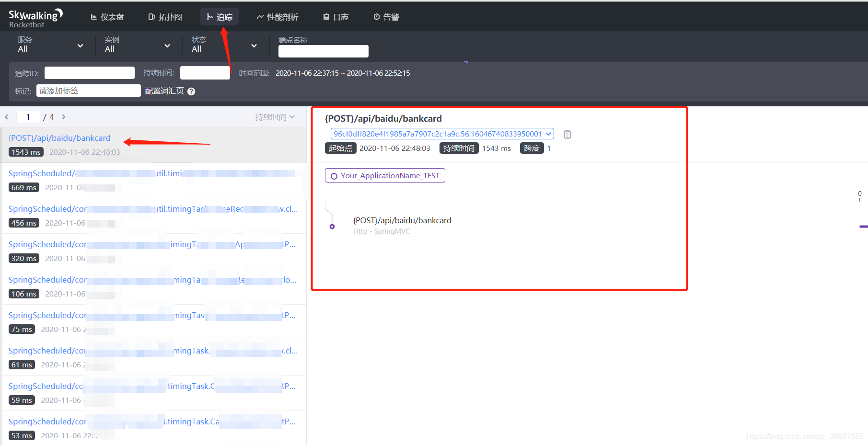
Task: Focus the 请添加标签 tag input
Action: [x=89, y=91]
